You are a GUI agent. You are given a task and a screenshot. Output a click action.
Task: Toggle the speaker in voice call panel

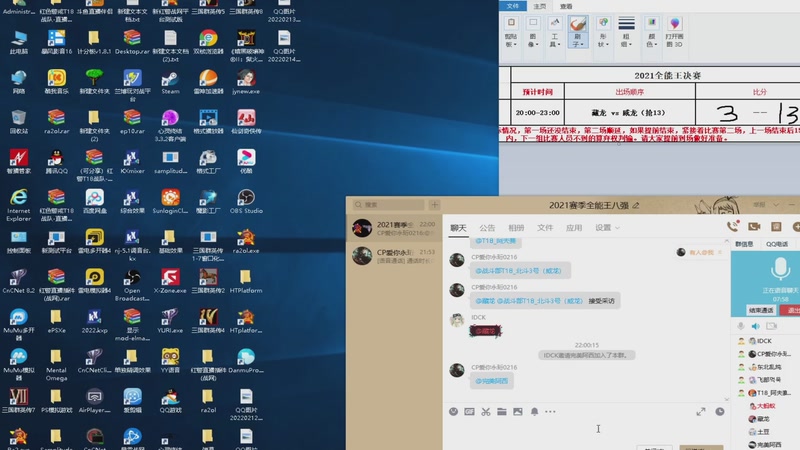tap(756, 326)
